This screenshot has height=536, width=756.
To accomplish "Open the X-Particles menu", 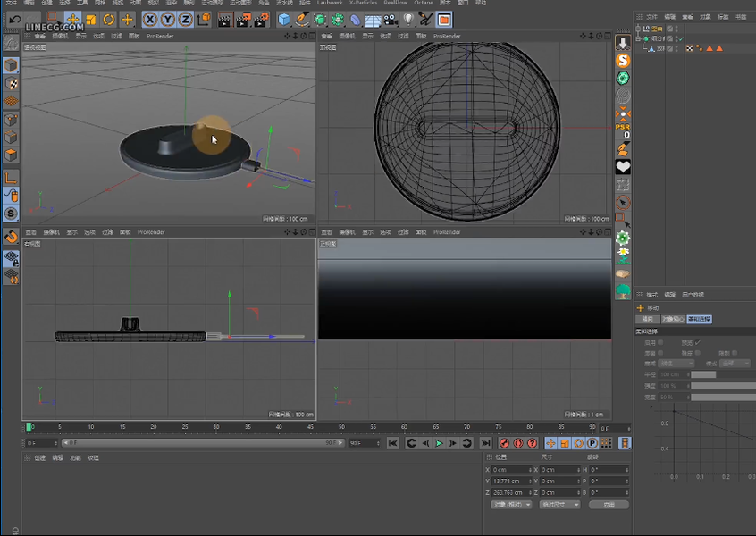I will tap(363, 4).
